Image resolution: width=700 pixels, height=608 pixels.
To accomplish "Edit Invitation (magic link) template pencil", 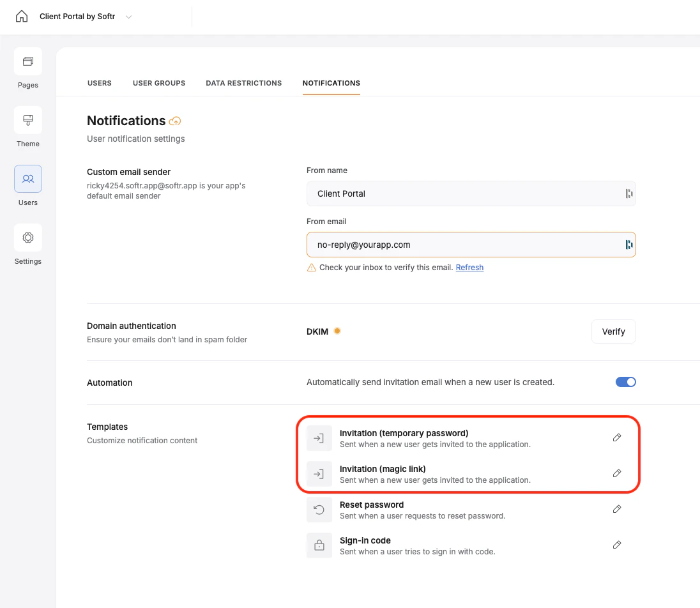I will point(617,473).
